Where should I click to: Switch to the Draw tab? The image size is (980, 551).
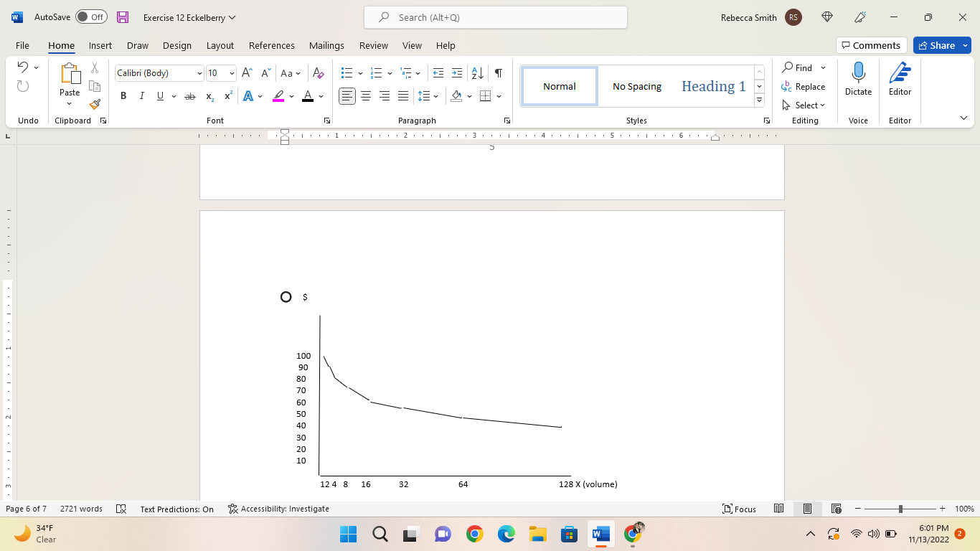click(138, 45)
